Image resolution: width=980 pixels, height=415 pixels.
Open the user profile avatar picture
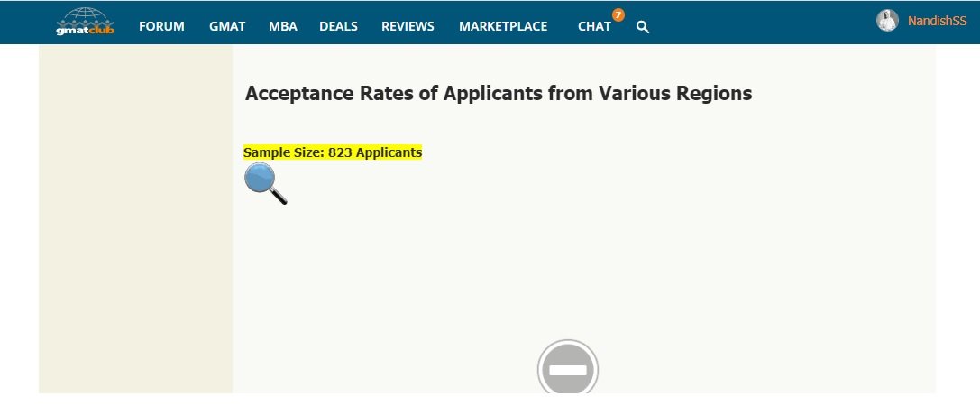pos(887,21)
